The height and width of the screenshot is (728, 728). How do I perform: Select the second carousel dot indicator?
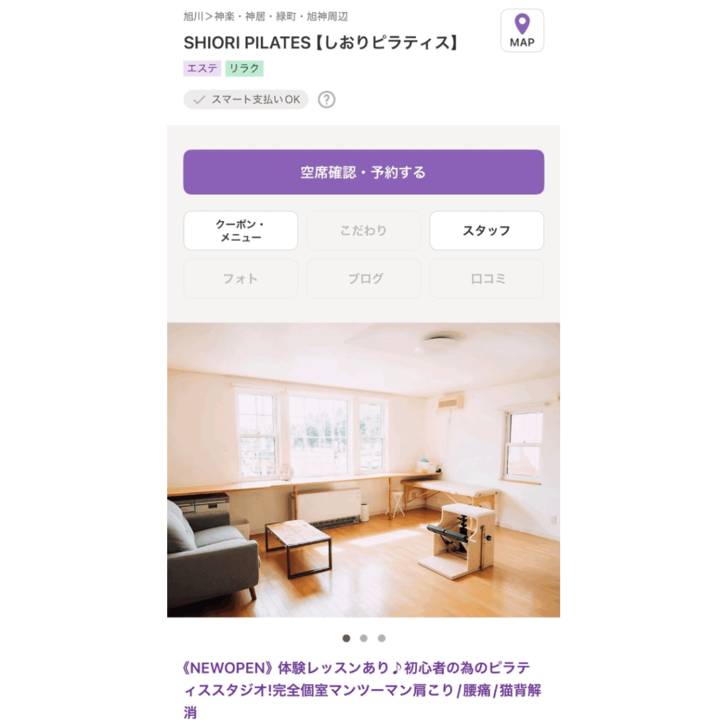(x=363, y=638)
